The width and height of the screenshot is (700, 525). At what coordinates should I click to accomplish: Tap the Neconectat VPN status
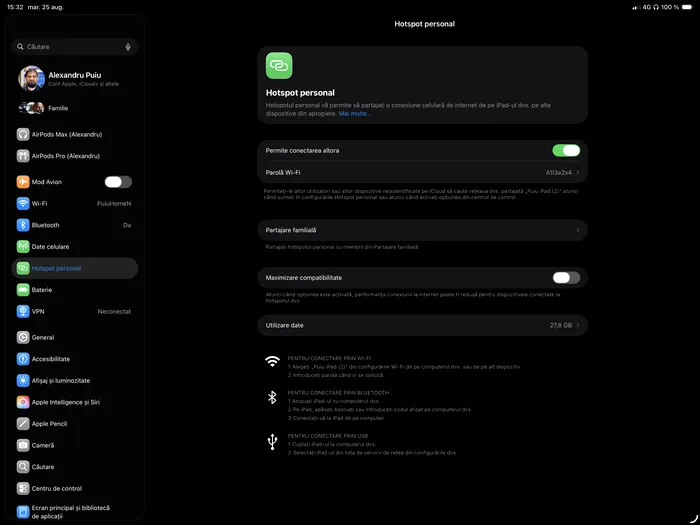(x=114, y=312)
